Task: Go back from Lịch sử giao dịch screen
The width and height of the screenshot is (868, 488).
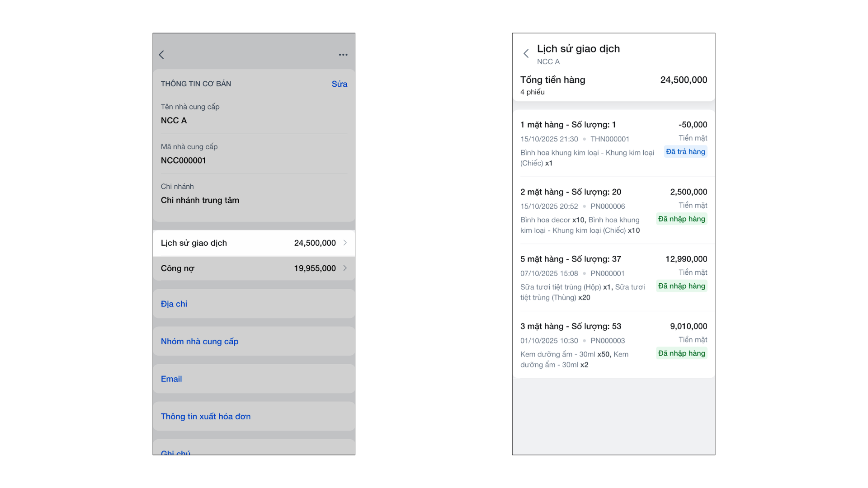Action: pyautogui.click(x=526, y=54)
